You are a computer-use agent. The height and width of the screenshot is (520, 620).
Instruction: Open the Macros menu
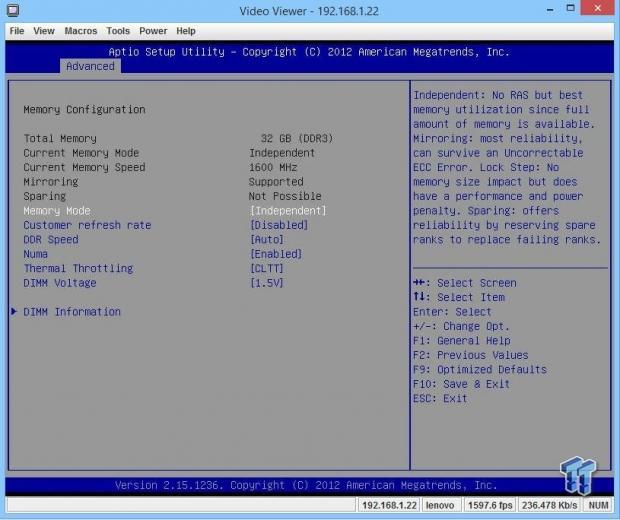(x=81, y=31)
